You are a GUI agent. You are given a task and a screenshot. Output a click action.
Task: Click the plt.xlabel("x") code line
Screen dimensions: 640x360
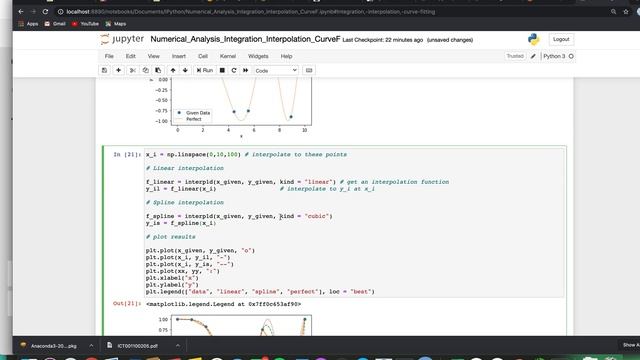(172, 278)
